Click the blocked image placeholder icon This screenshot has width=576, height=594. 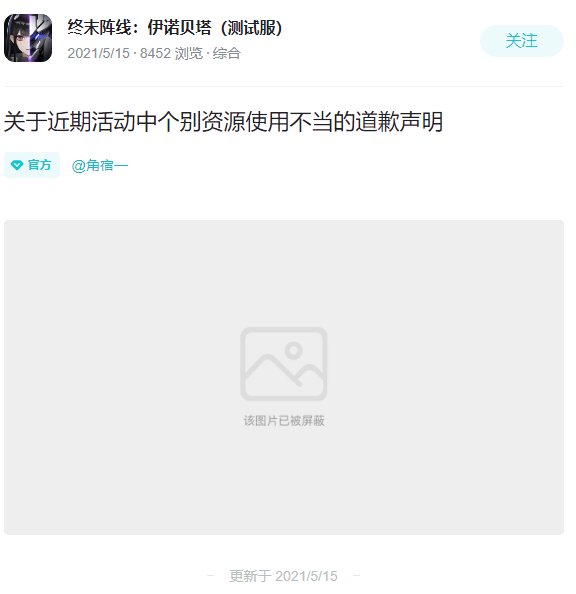pyautogui.click(x=283, y=364)
